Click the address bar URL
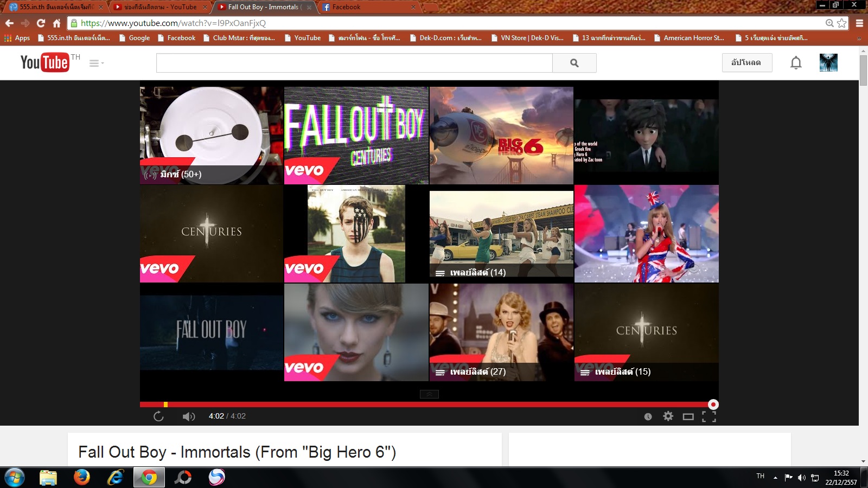Screen dimensions: 868x488 [x=173, y=23]
